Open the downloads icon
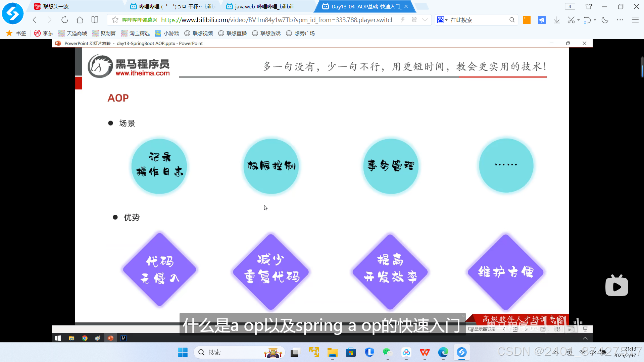Image resolution: width=644 pixels, height=362 pixels. (557, 20)
